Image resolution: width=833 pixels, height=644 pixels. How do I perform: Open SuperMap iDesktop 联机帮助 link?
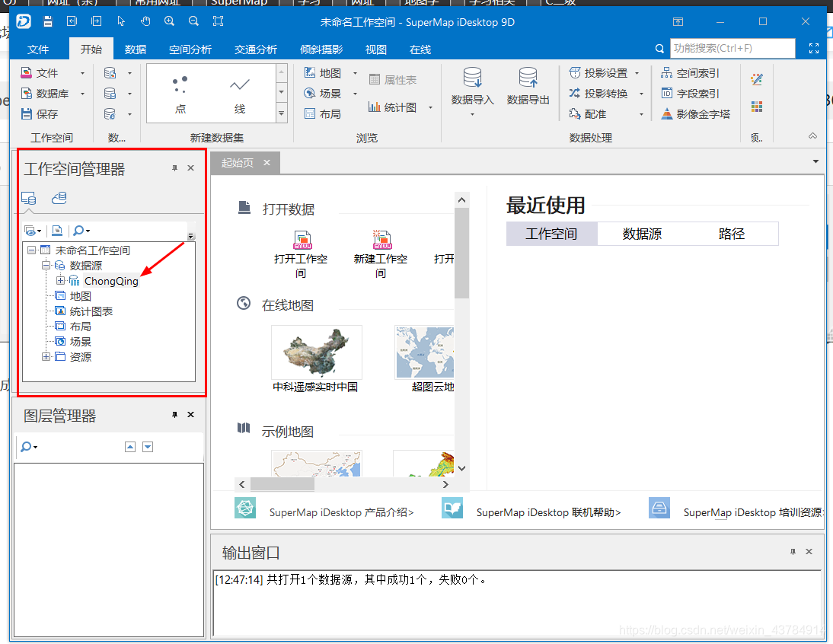click(x=548, y=512)
